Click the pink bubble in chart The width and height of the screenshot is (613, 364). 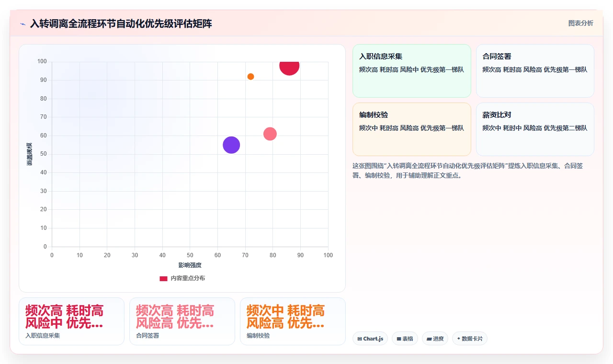click(x=270, y=134)
